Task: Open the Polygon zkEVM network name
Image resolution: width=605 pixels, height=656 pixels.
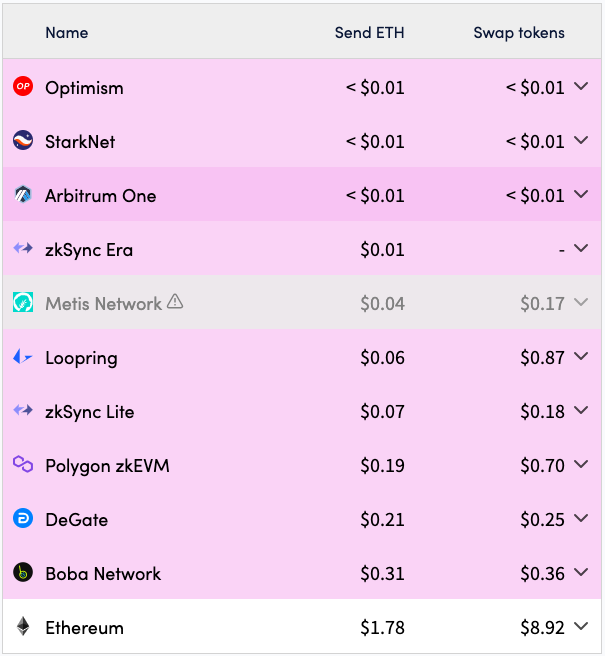Action: click(x=107, y=465)
